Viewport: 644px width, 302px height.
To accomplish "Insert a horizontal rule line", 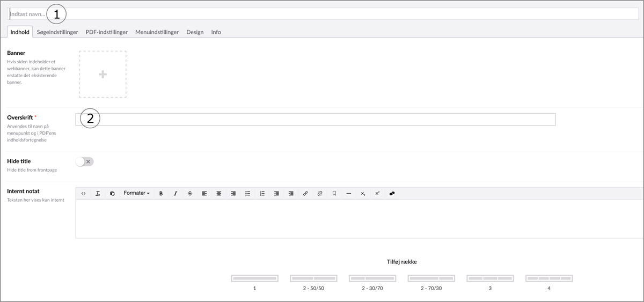I will (x=349, y=194).
